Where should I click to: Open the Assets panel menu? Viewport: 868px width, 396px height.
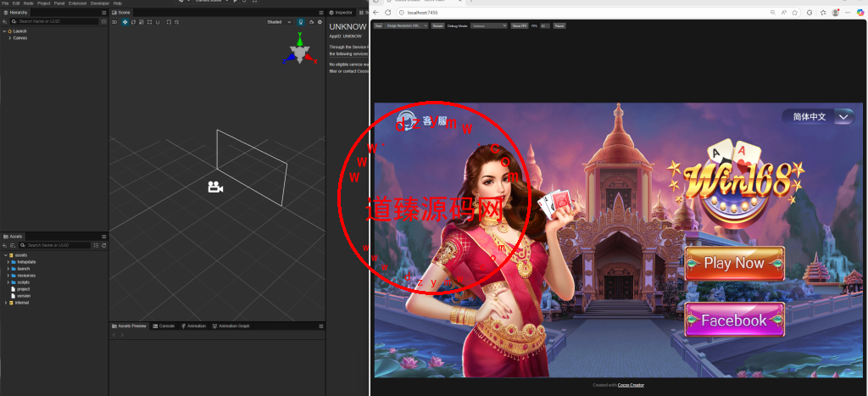[104, 237]
